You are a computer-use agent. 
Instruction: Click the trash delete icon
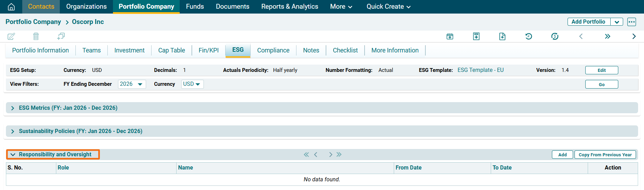tap(36, 36)
